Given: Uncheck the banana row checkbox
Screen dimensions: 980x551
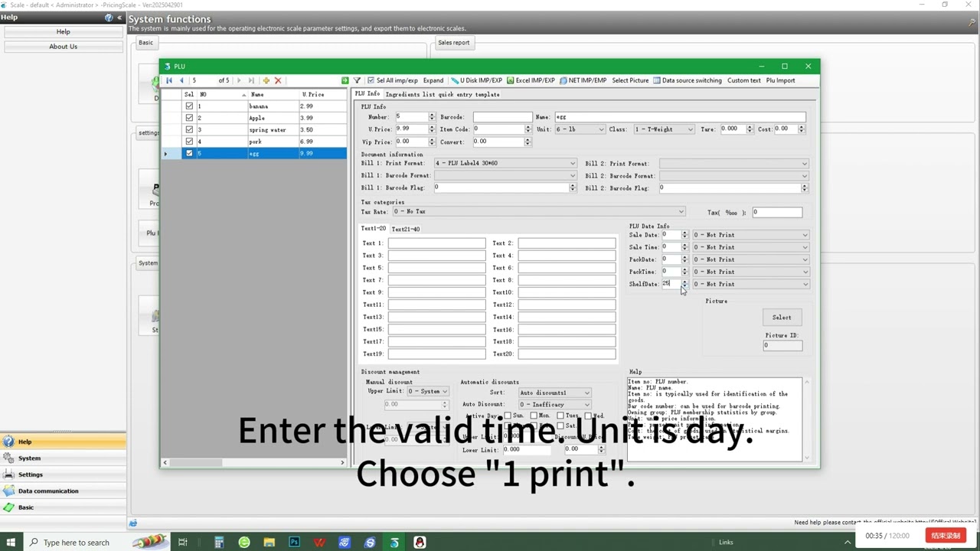Looking at the screenshot, I should coord(189,106).
